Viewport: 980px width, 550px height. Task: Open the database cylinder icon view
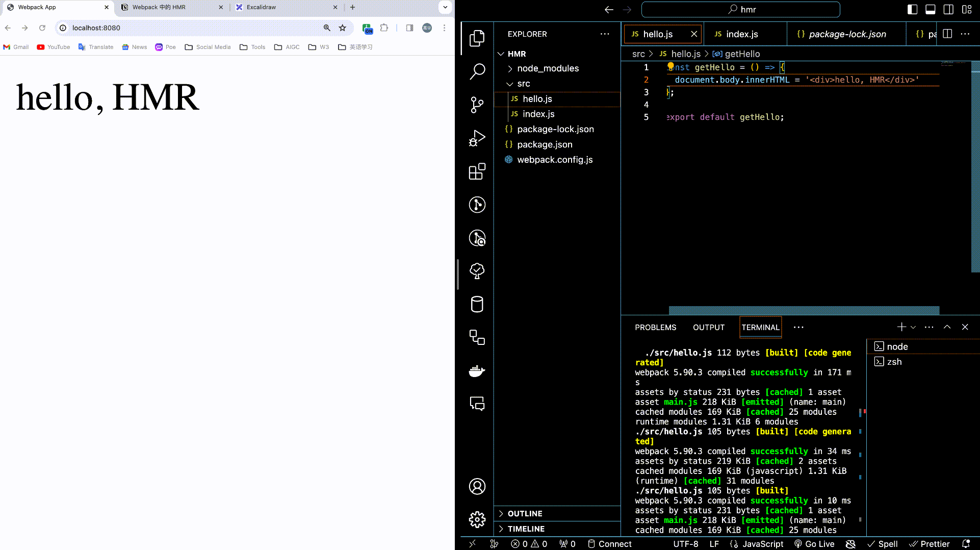pos(477,304)
